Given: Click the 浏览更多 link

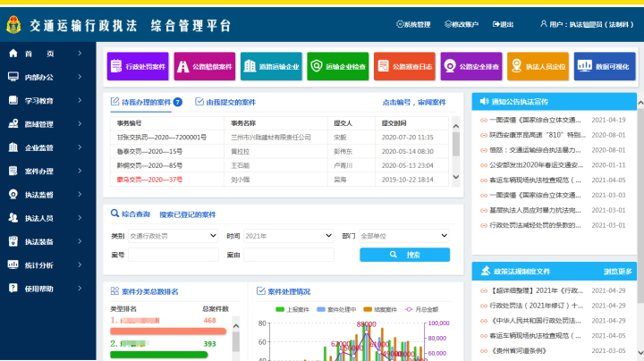Looking at the screenshot, I should point(618,271).
